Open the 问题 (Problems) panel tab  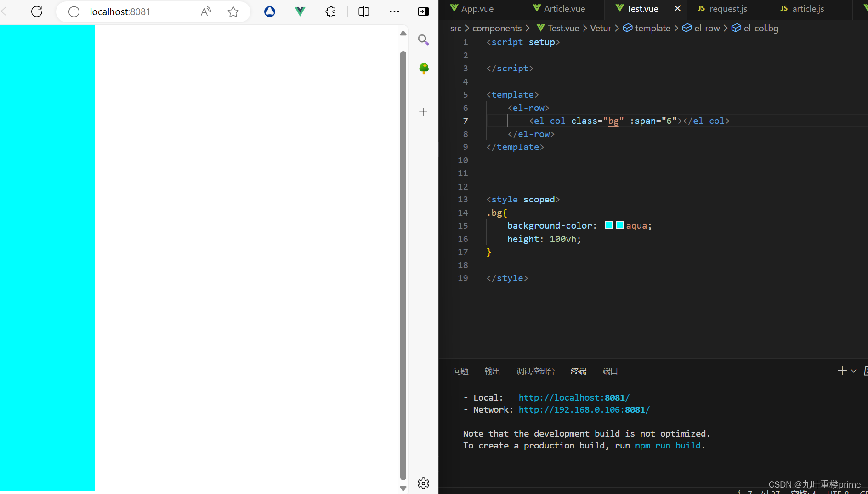(460, 371)
